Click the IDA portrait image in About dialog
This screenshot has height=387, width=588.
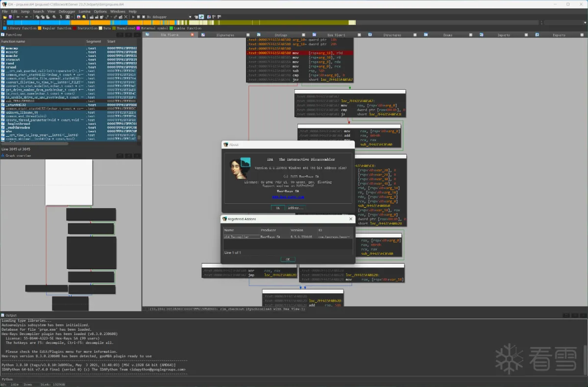pyautogui.click(x=240, y=169)
